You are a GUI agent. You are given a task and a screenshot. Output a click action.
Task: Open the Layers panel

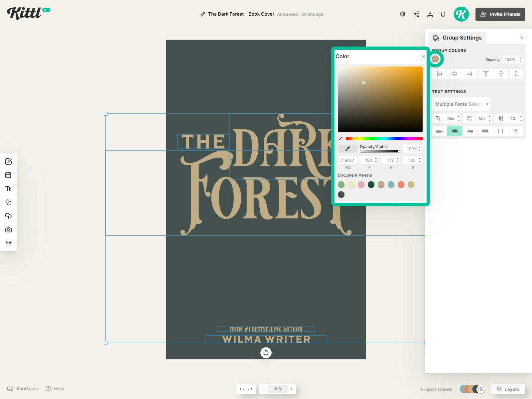[508, 389]
